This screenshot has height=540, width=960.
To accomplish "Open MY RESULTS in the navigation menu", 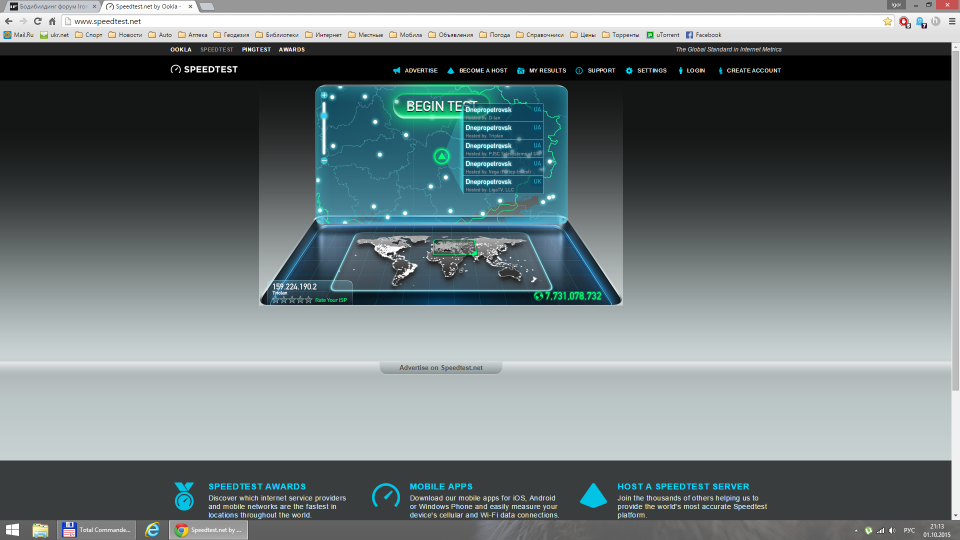I will [542, 71].
